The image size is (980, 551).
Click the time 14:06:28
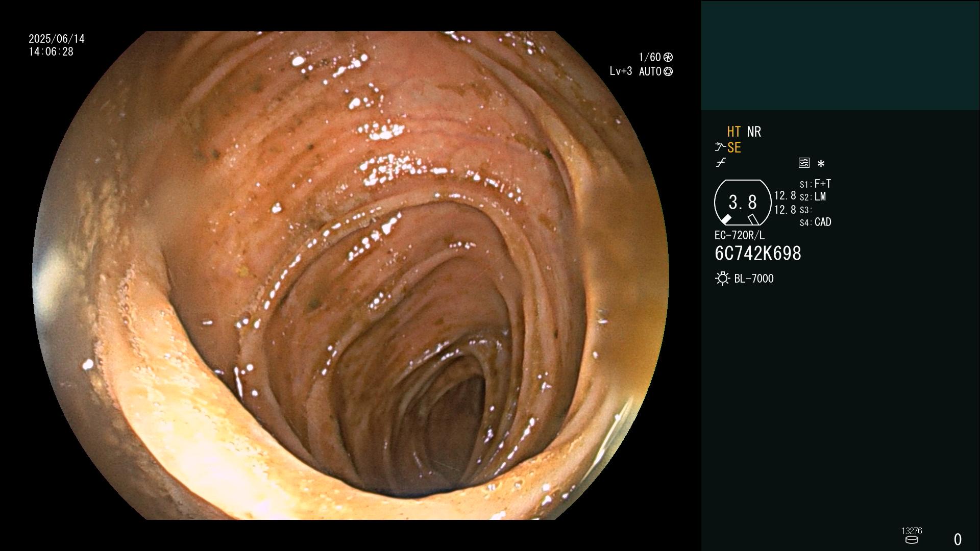coord(51,52)
